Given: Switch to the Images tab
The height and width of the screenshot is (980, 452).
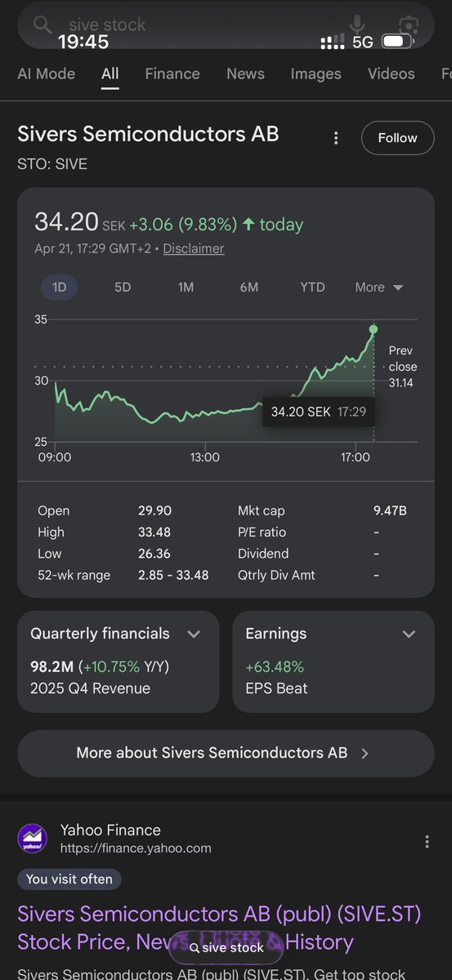Looking at the screenshot, I should coord(316,73).
